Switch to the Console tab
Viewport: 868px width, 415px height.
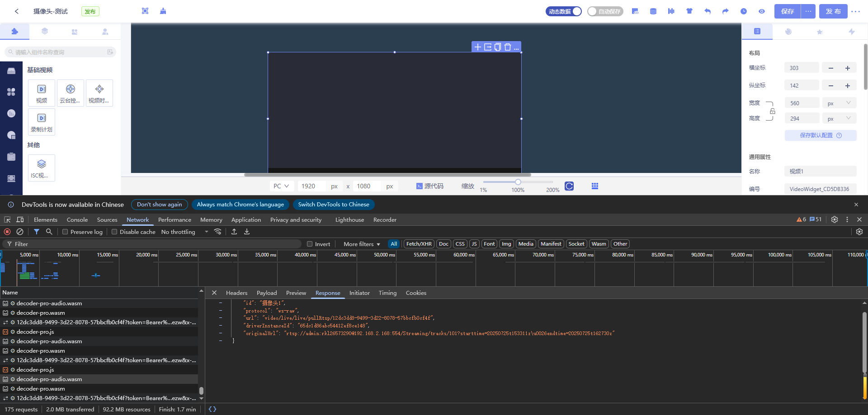[77, 219]
